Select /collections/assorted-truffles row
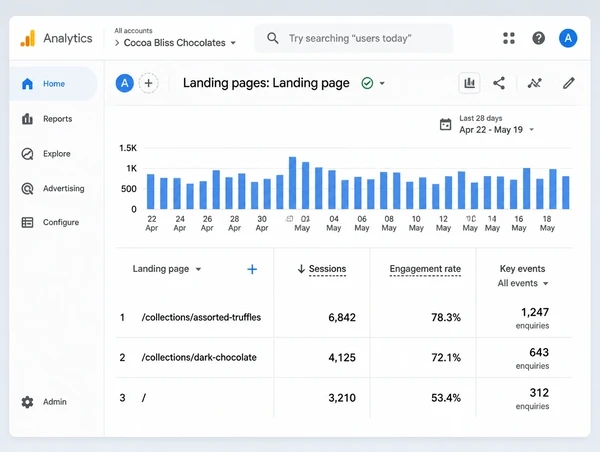Viewport: 600px width, 452px height. point(344,317)
